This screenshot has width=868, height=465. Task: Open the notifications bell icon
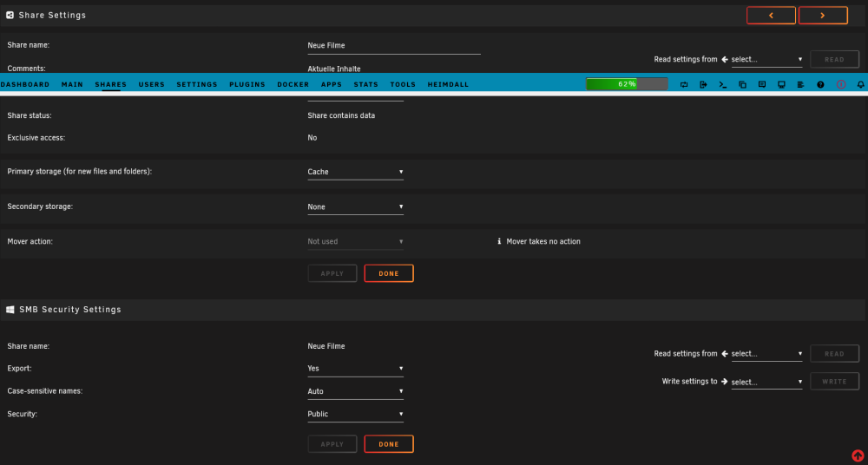860,85
